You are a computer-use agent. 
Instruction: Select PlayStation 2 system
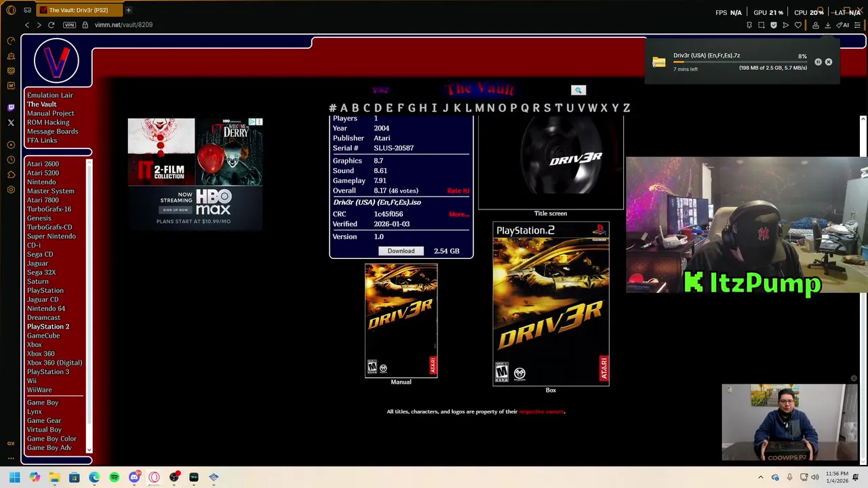click(x=48, y=327)
